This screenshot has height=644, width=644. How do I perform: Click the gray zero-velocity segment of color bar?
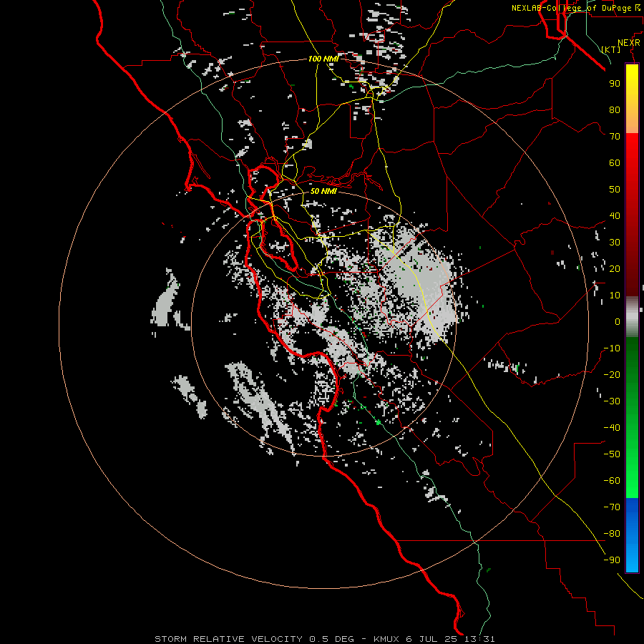coord(632,317)
